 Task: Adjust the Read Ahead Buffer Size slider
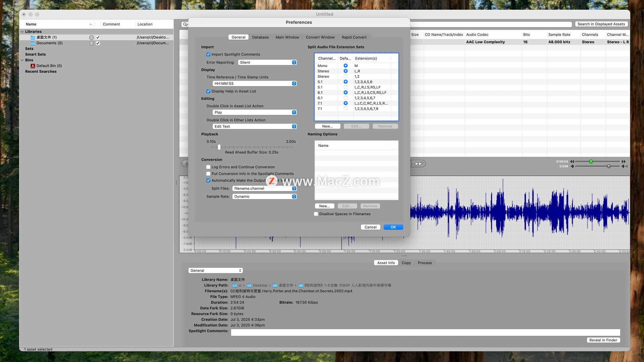pyautogui.click(x=219, y=147)
